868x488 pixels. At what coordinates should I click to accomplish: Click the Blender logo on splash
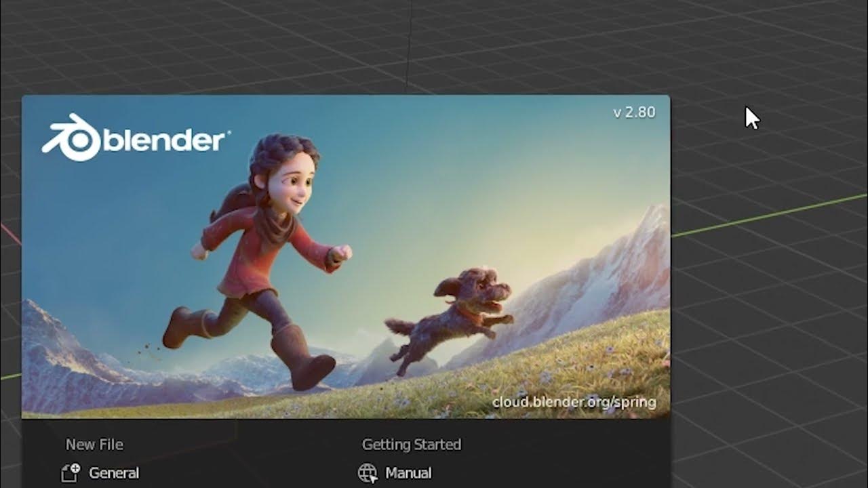136,138
